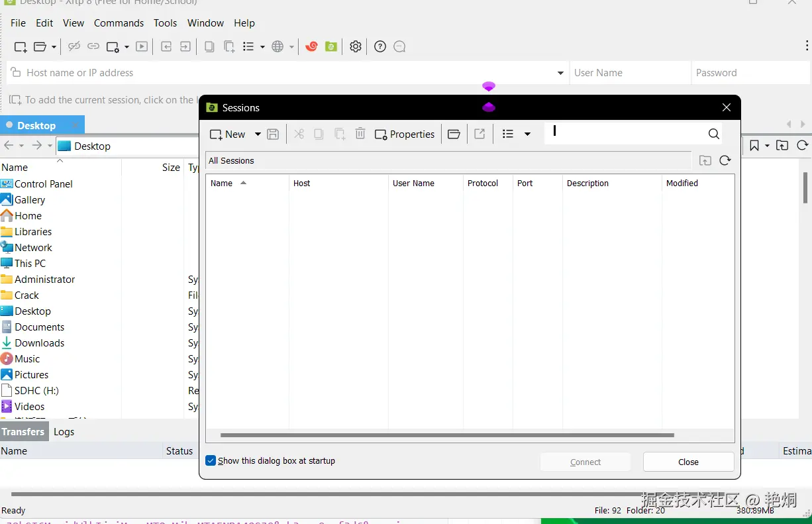The width and height of the screenshot is (812, 524).
Task: Select the Transfers tab
Action: 23,431
